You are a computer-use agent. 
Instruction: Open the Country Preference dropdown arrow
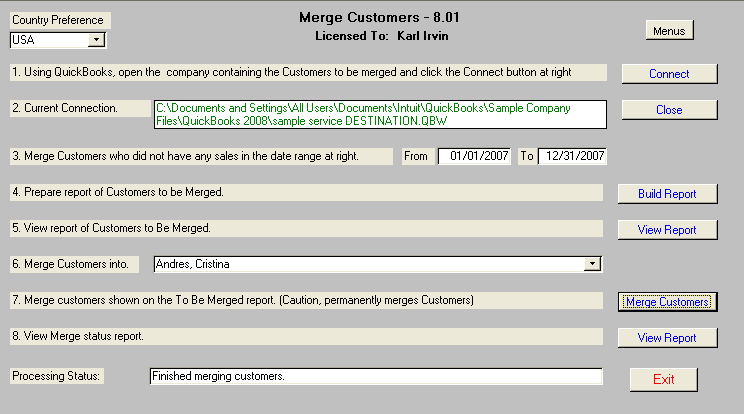coord(96,40)
